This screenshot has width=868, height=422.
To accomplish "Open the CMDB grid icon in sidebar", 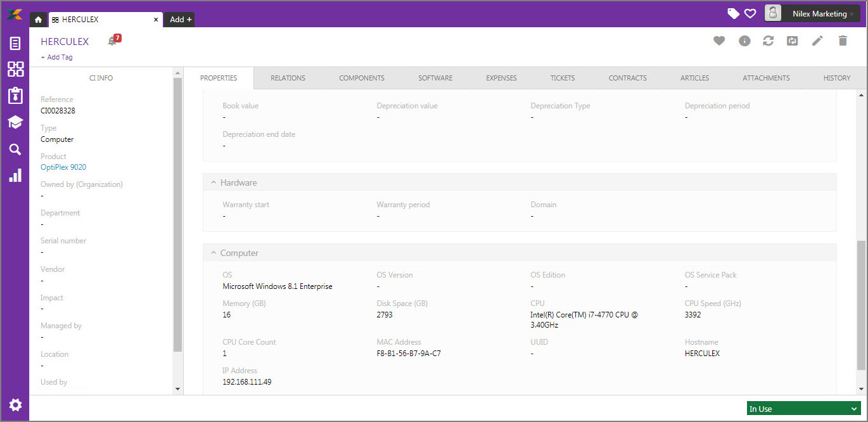I will pos(15,69).
